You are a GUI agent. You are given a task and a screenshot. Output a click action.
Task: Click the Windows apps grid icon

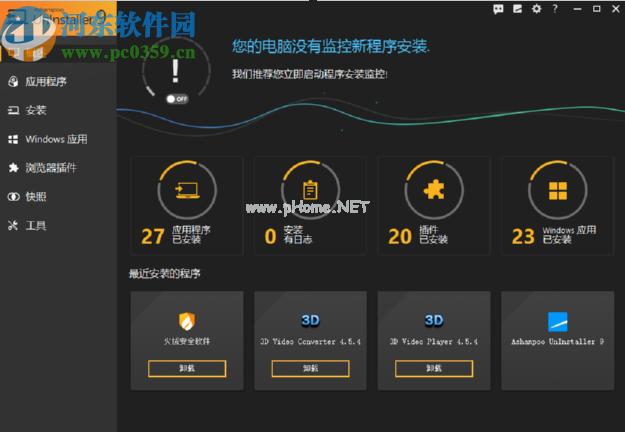point(557,191)
